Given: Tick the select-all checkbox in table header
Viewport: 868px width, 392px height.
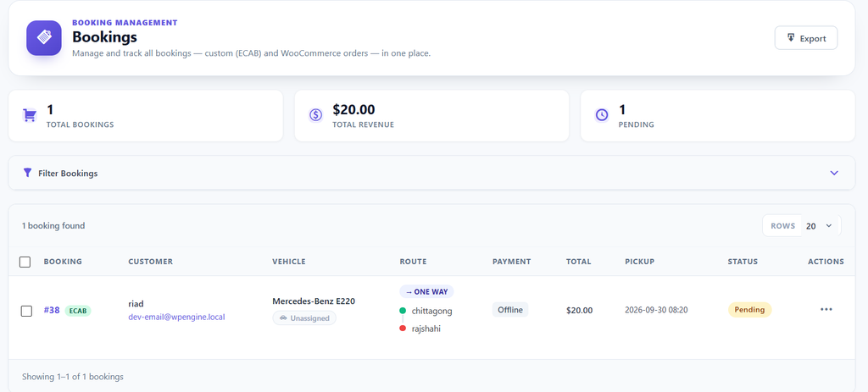Looking at the screenshot, I should click(25, 262).
